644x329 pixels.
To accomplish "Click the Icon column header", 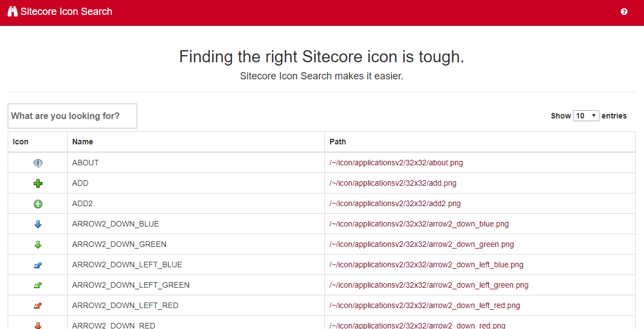I will pos(20,142).
